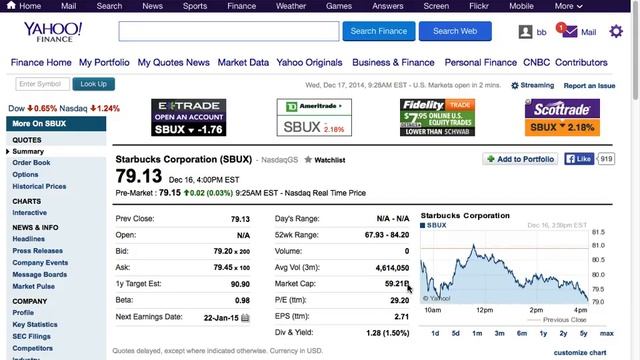Click the Yahoo Finance logo
This screenshot has height=360, width=640.
[x=53, y=32]
